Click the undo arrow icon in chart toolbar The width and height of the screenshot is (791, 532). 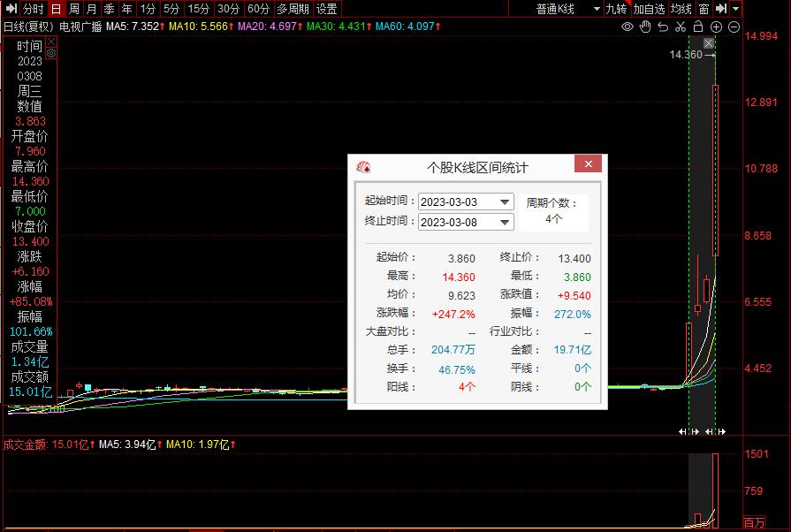(x=663, y=27)
